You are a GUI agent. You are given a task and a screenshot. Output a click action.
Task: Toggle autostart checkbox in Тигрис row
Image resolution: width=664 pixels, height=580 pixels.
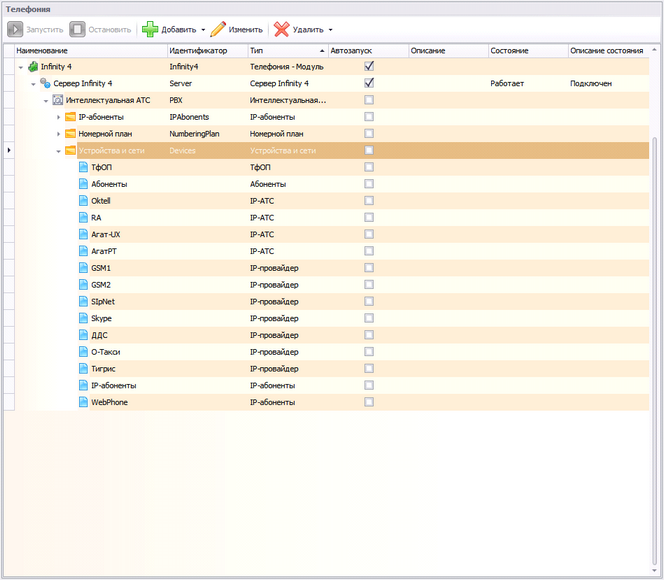click(369, 368)
